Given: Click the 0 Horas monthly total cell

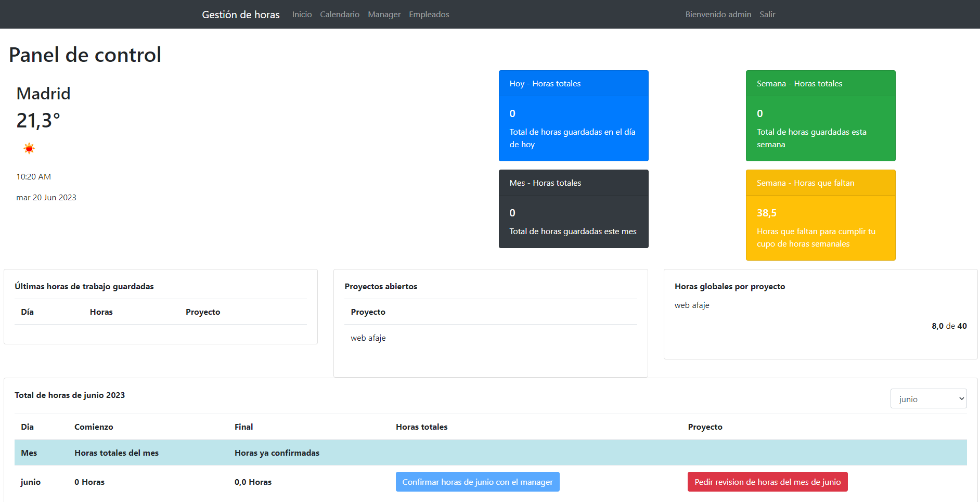Looking at the screenshot, I should pyautogui.click(x=89, y=482).
